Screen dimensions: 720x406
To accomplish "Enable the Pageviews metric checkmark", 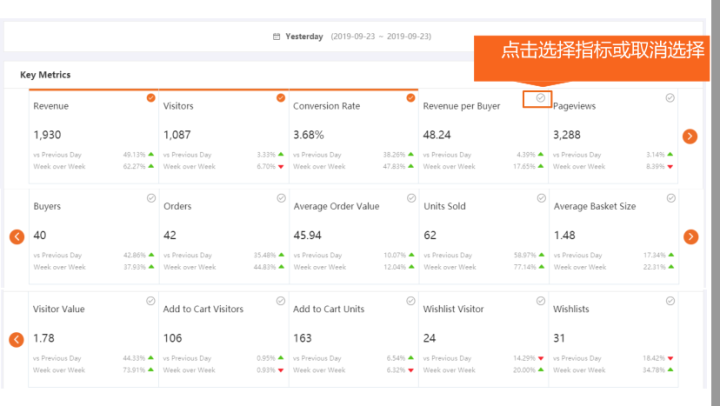I will 670,98.
